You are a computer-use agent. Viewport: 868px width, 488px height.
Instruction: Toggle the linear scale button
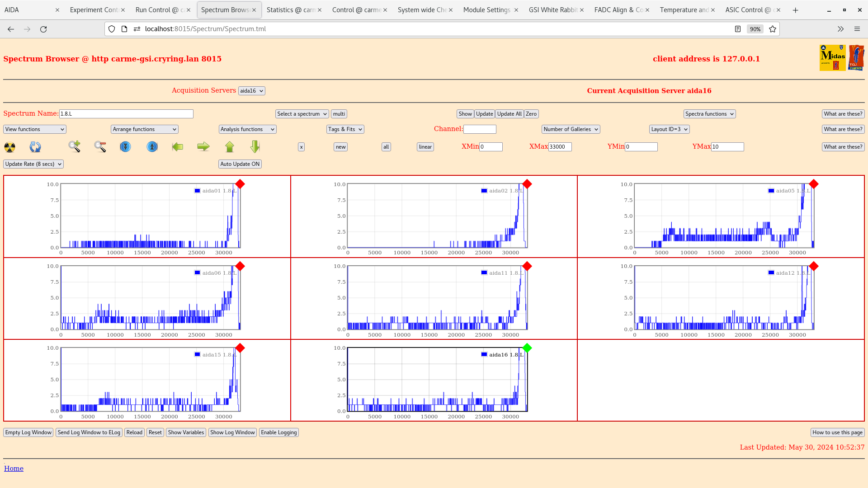tap(425, 147)
